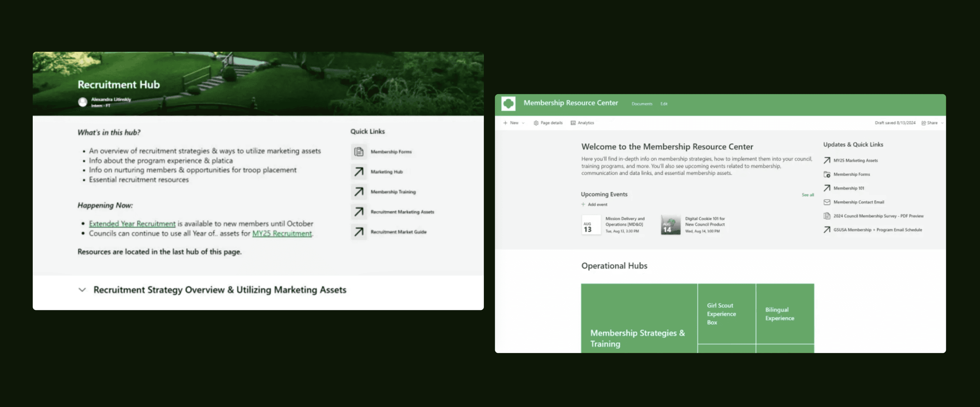
Task: Open the Analytics toolbar item
Action: (582, 123)
